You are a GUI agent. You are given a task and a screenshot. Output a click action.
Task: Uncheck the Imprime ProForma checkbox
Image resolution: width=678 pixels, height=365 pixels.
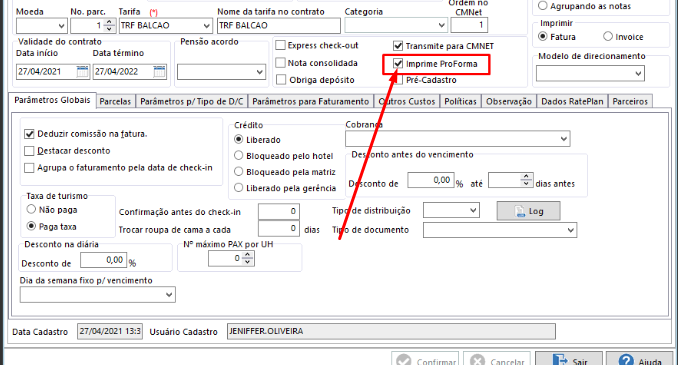(x=398, y=64)
